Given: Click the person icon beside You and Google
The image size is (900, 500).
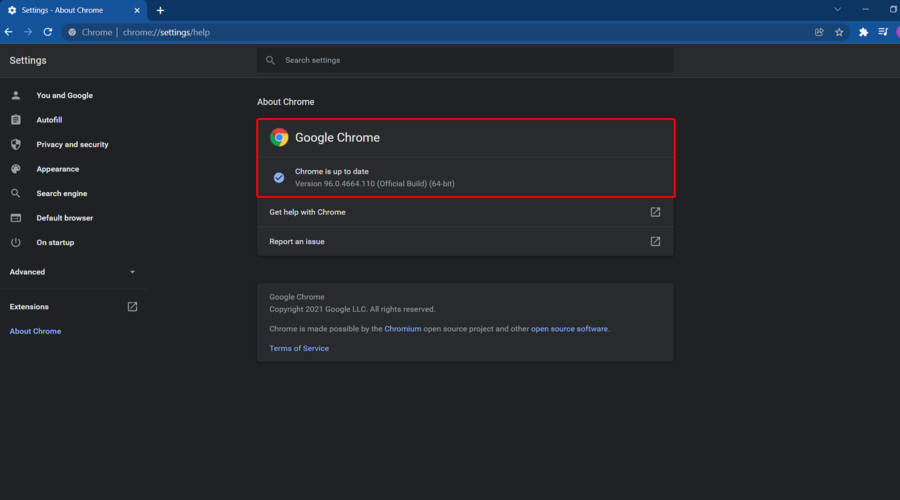Looking at the screenshot, I should click(15, 95).
